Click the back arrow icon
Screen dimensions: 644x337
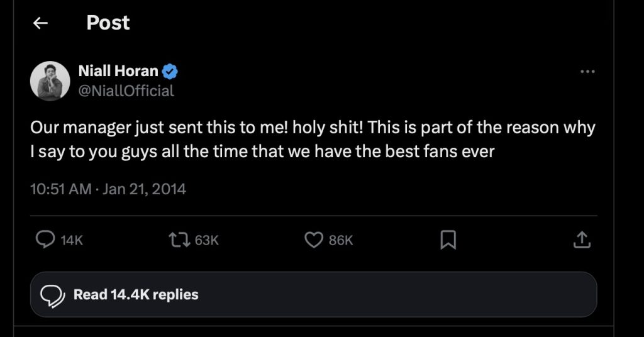(x=41, y=23)
